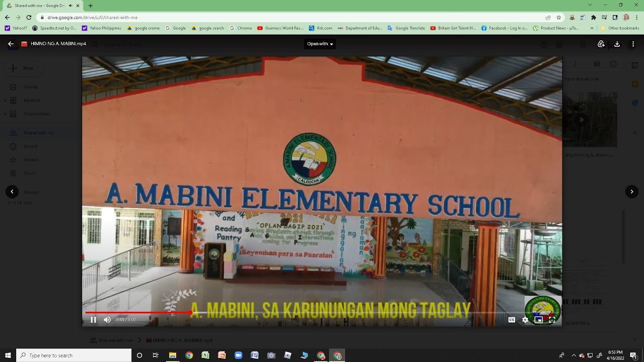Toggle closed captions on video
644x362 pixels.
click(512, 320)
